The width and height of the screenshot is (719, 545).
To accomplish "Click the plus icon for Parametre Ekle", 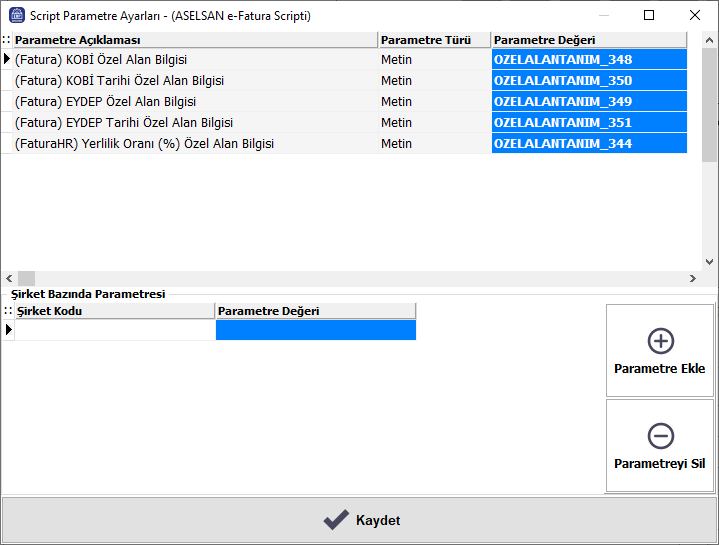I will pos(660,341).
